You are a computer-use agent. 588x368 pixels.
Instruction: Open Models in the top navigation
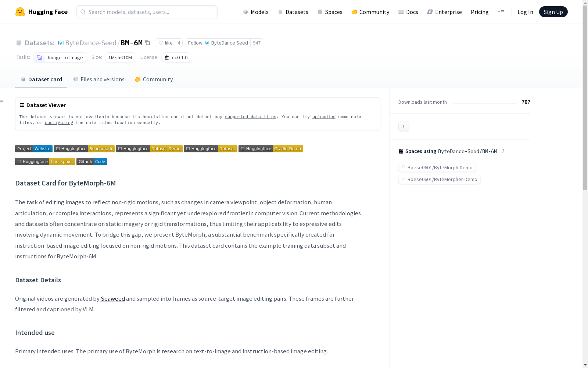pos(256,12)
